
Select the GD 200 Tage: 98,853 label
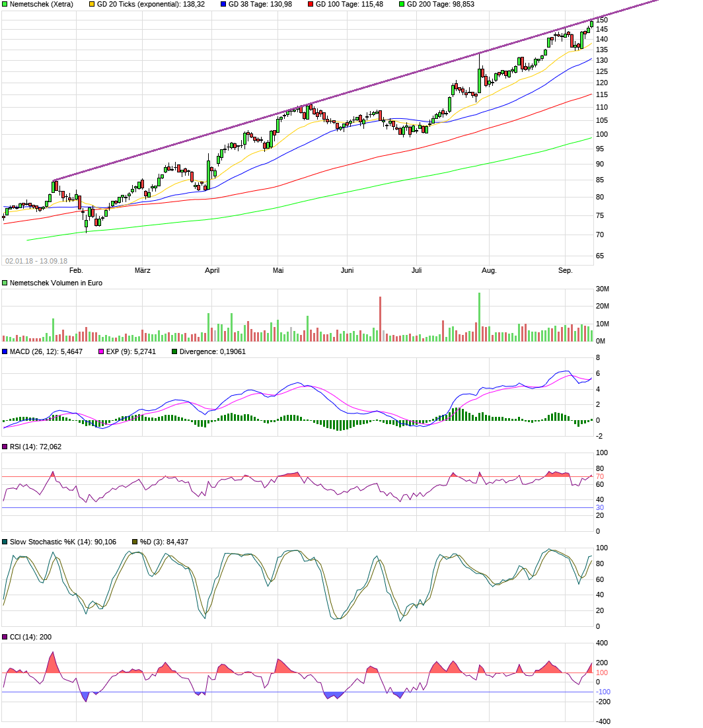(x=441, y=4)
